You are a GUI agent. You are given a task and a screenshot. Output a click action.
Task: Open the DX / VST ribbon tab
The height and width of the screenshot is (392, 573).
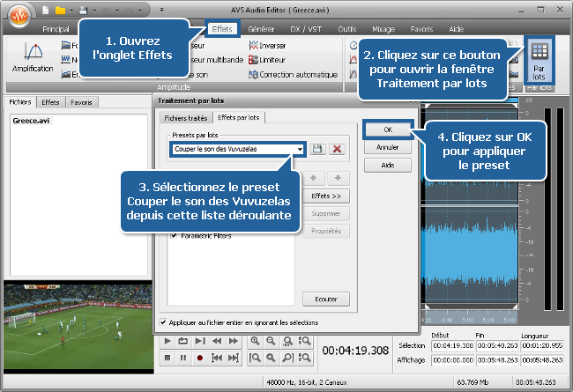(306, 29)
